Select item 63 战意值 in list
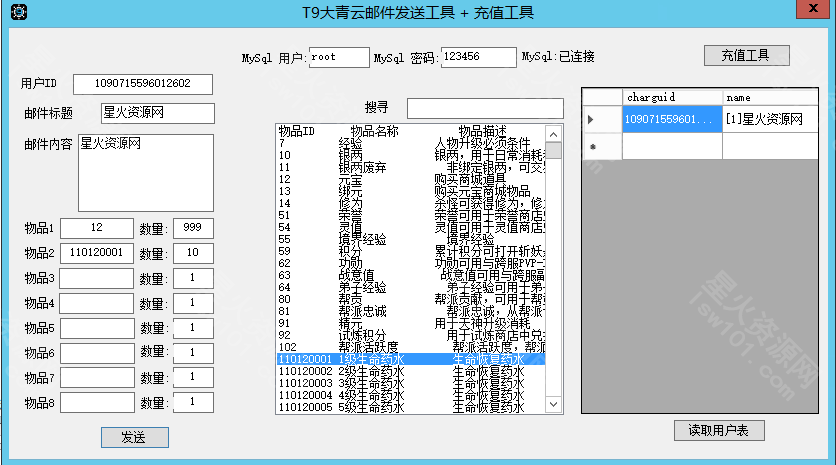Viewport: 836px width, 465px height. click(411, 275)
